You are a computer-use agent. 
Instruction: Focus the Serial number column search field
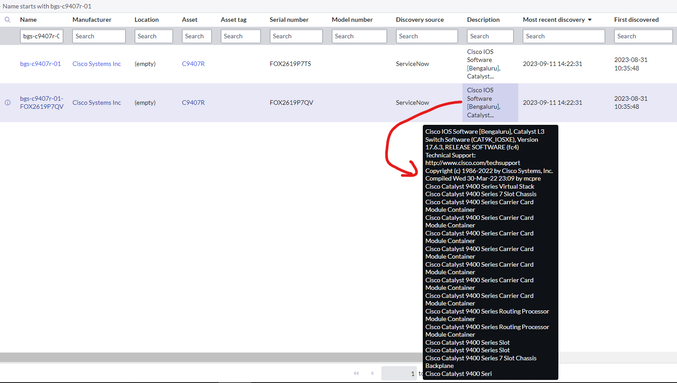pyautogui.click(x=296, y=36)
